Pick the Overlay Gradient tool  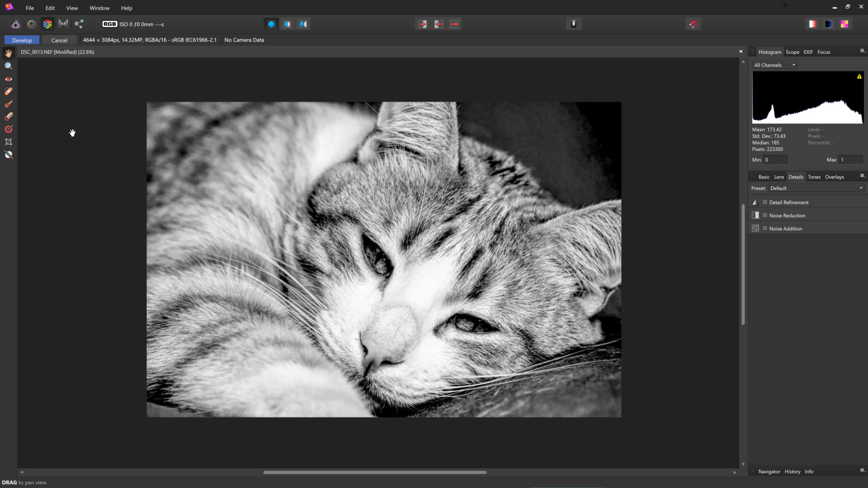8,129
